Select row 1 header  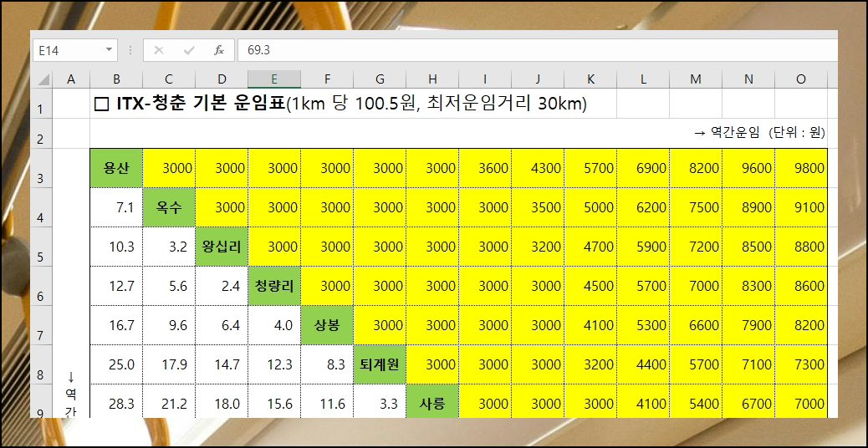tap(40, 104)
